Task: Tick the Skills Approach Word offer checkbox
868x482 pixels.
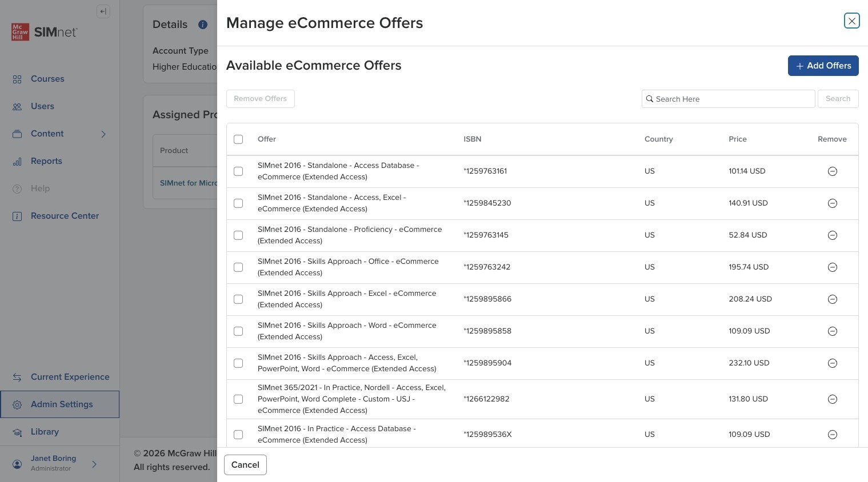Action: (x=238, y=331)
